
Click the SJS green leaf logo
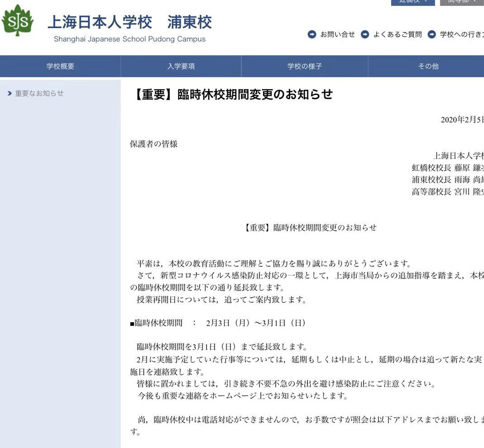(18, 20)
